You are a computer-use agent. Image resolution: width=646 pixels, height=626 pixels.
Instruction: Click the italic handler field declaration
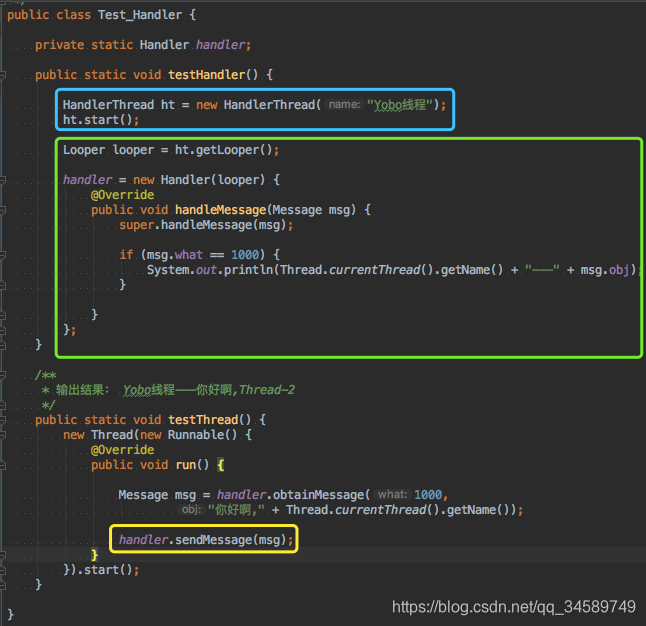(221, 45)
